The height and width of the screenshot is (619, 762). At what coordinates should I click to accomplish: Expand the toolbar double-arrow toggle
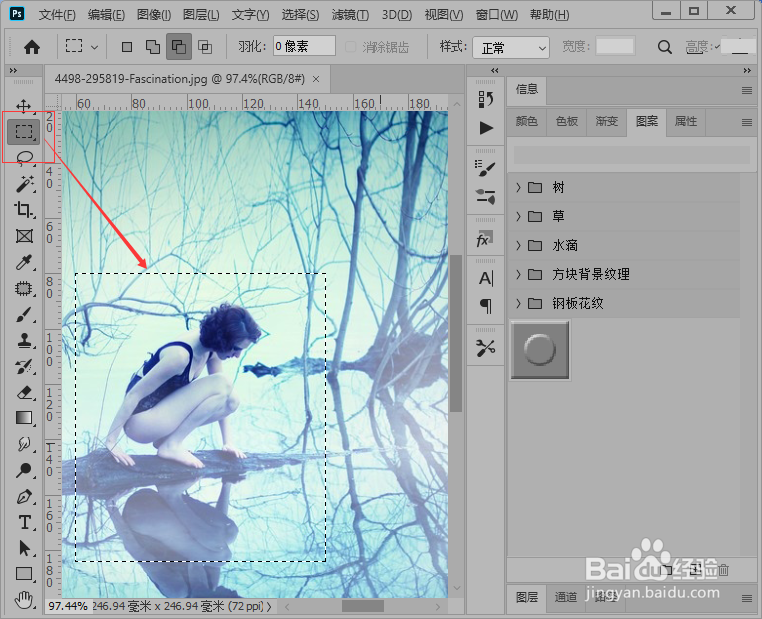pyautogui.click(x=13, y=70)
